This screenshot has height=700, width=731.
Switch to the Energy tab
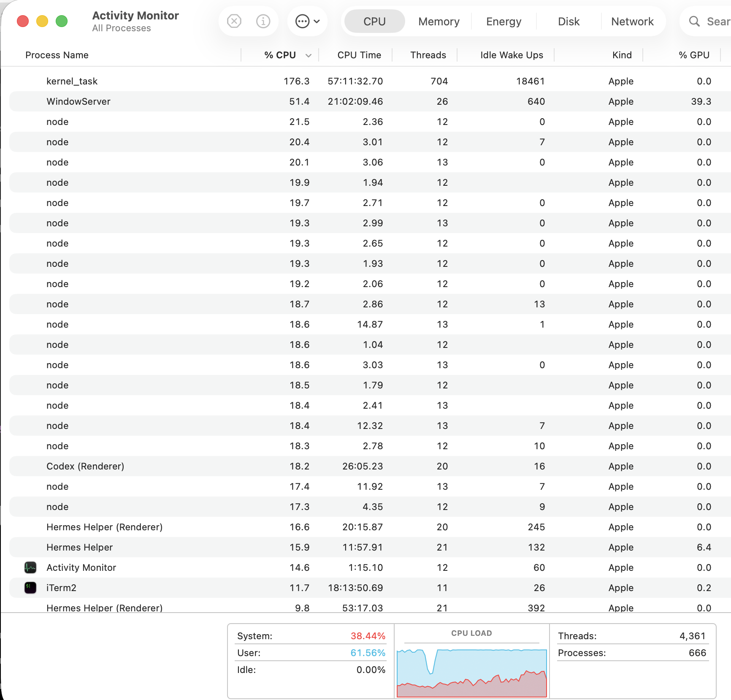click(504, 21)
